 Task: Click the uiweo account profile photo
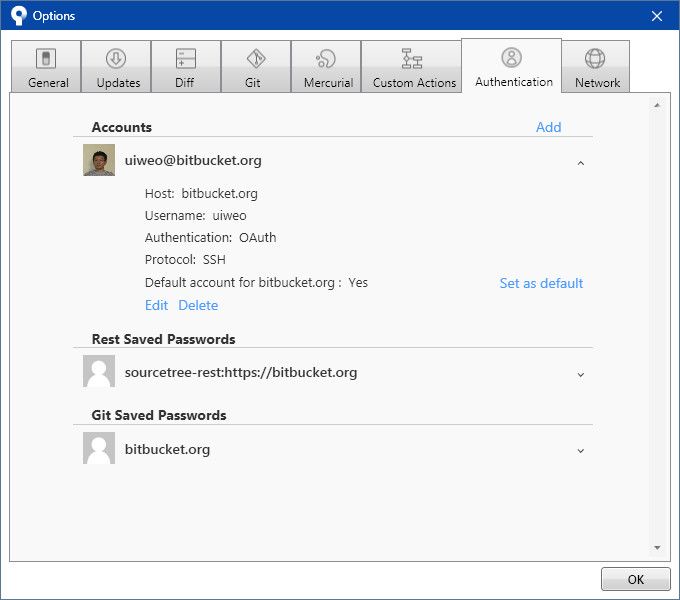click(x=99, y=160)
